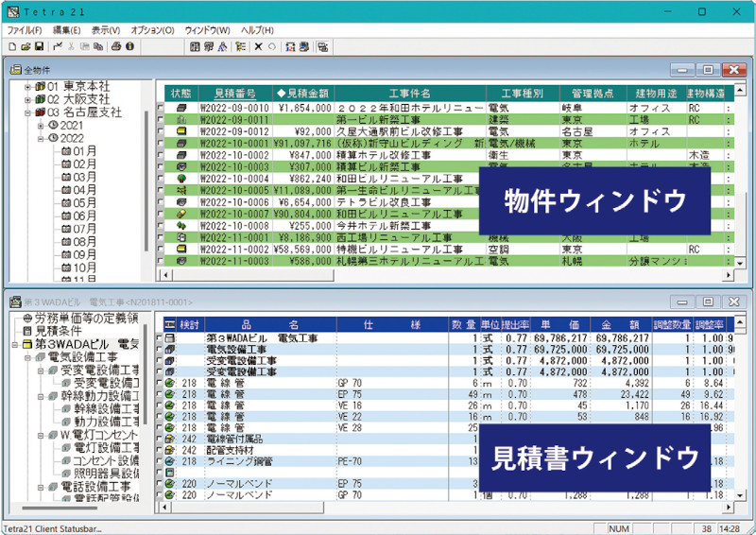The width and height of the screenshot is (756, 535).
Task: Click the computer monitor icon in the toolbar
Action: pos(303,47)
